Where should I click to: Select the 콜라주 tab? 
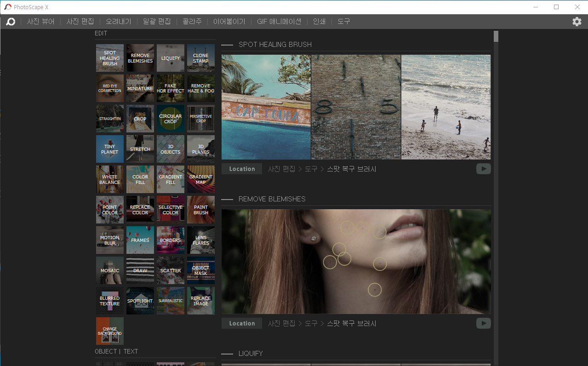pyautogui.click(x=192, y=22)
